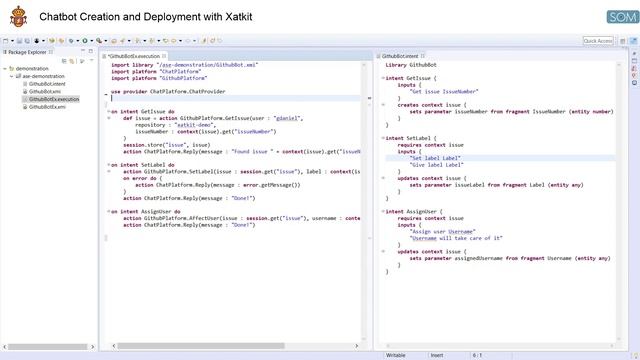Click the green Run toolbar icon
Screen dimensions: 640x360
[x=85, y=41]
